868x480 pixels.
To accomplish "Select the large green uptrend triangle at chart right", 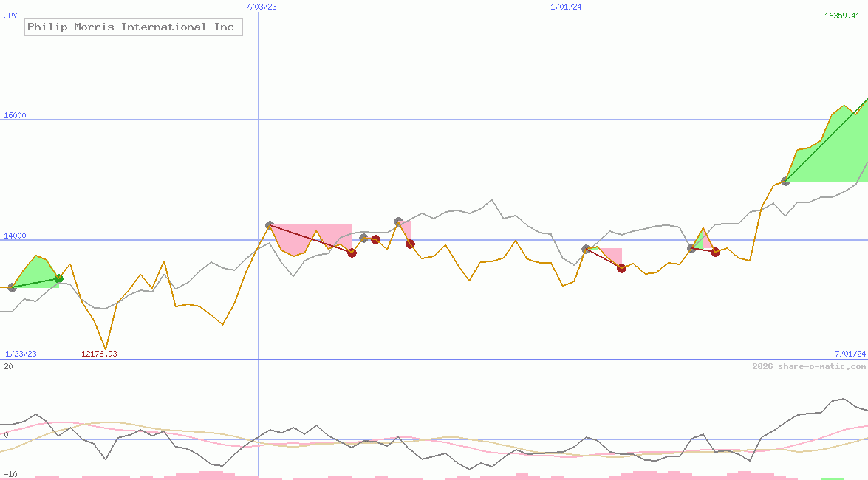I will click(x=827, y=151).
